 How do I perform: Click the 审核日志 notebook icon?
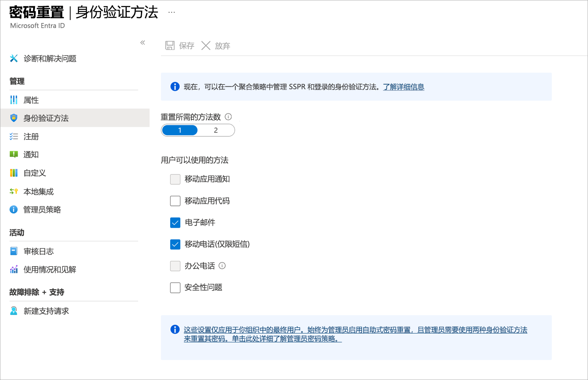14,251
